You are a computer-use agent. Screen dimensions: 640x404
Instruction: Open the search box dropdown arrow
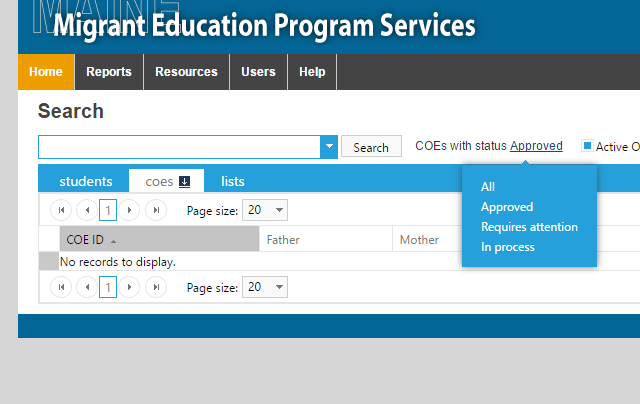coord(329,147)
